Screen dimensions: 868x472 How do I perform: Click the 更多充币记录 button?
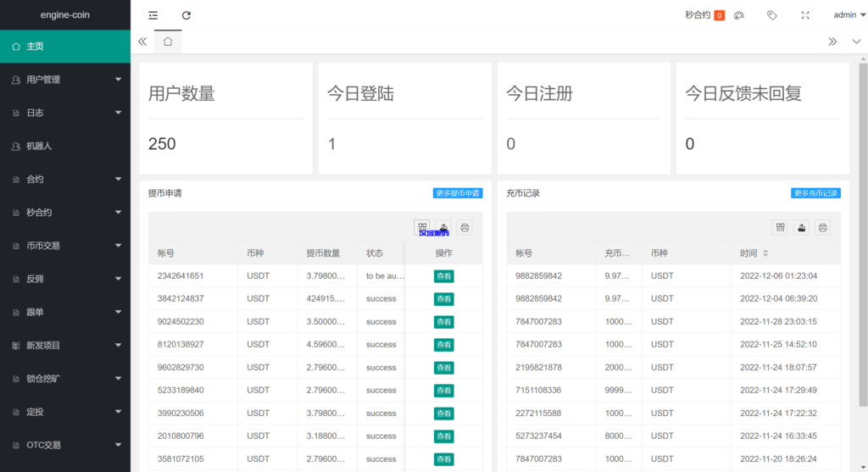point(816,193)
